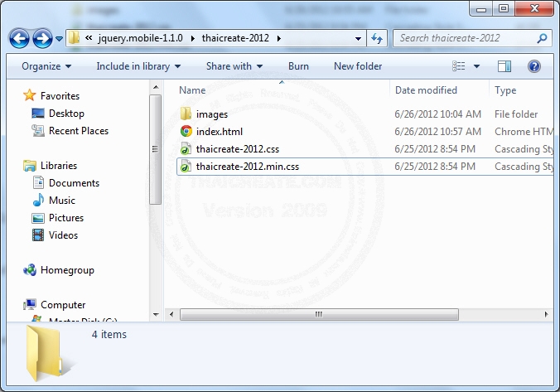This screenshot has height=392, width=560.
Task: Change your view icon button
Action: tap(459, 66)
